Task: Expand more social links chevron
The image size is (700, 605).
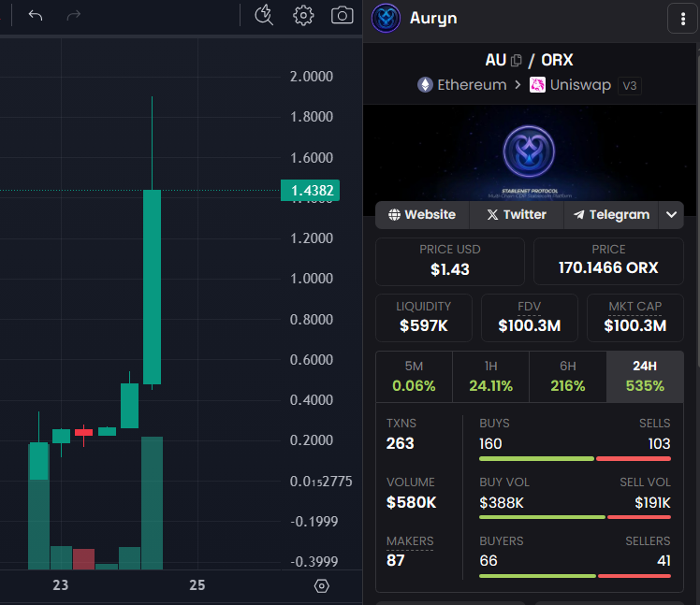Action: [671, 215]
